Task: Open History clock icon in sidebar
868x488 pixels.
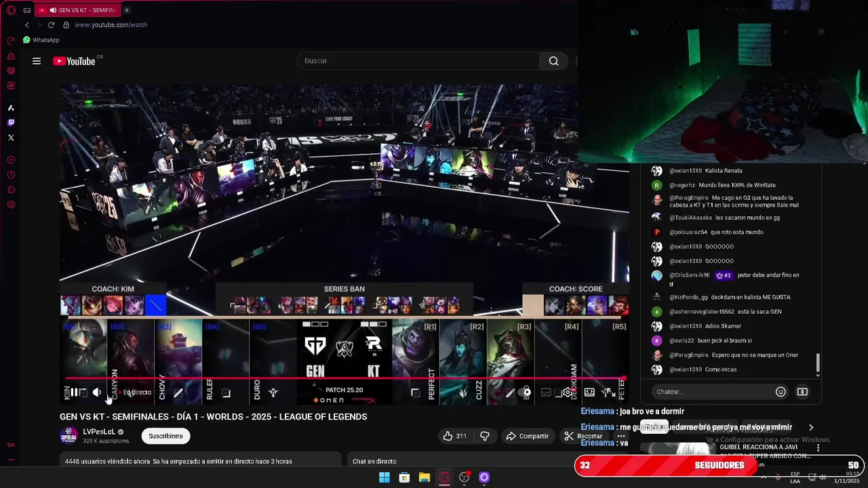Action: pos(11,175)
